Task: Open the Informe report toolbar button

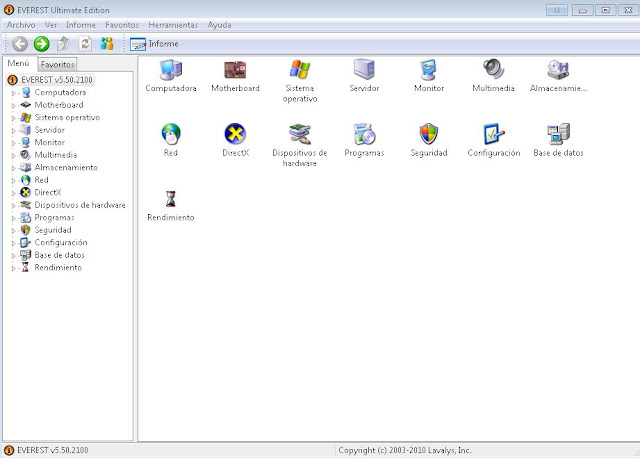Action: 154,44
